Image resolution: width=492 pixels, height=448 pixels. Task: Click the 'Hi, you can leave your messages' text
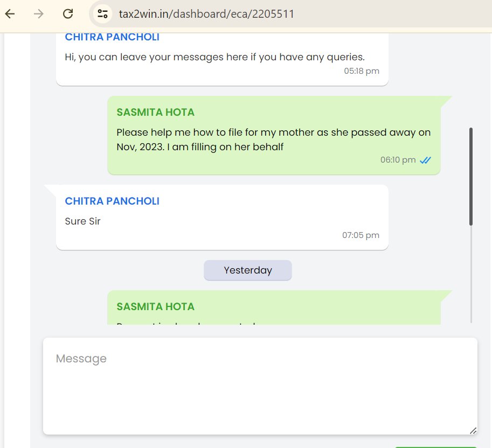click(x=214, y=57)
